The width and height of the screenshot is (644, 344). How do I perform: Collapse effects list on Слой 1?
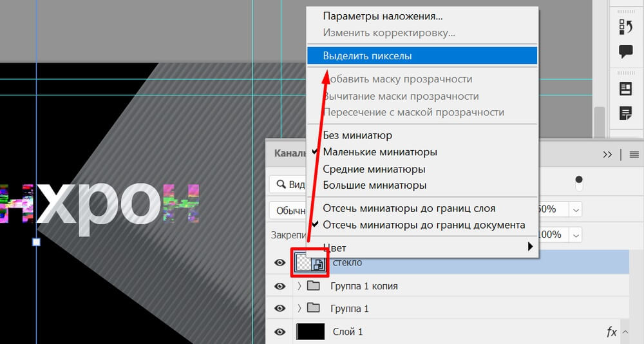pos(625,331)
